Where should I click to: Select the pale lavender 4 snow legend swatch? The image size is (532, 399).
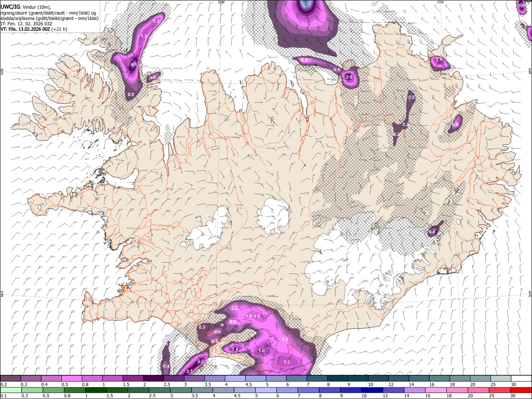tap(235, 378)
